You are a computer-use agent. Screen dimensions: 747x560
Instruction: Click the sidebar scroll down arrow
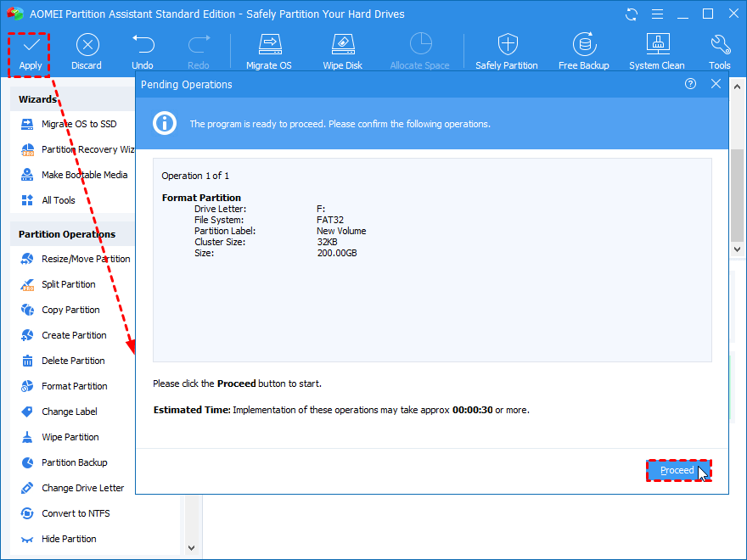pyautogui.click(x=190, y=548)
